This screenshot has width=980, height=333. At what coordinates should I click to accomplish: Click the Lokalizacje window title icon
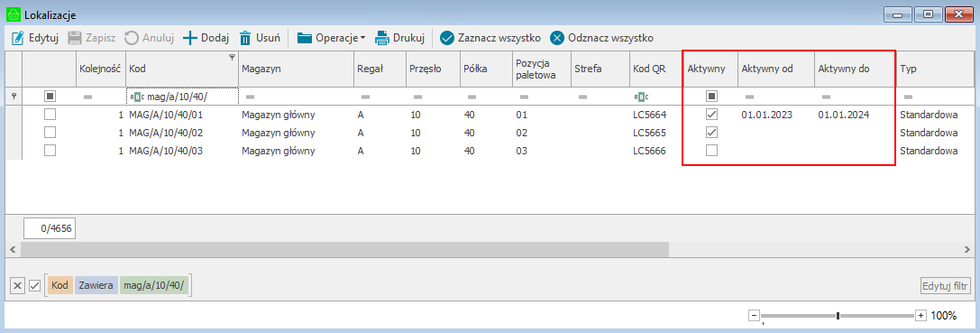coord(14,14)
